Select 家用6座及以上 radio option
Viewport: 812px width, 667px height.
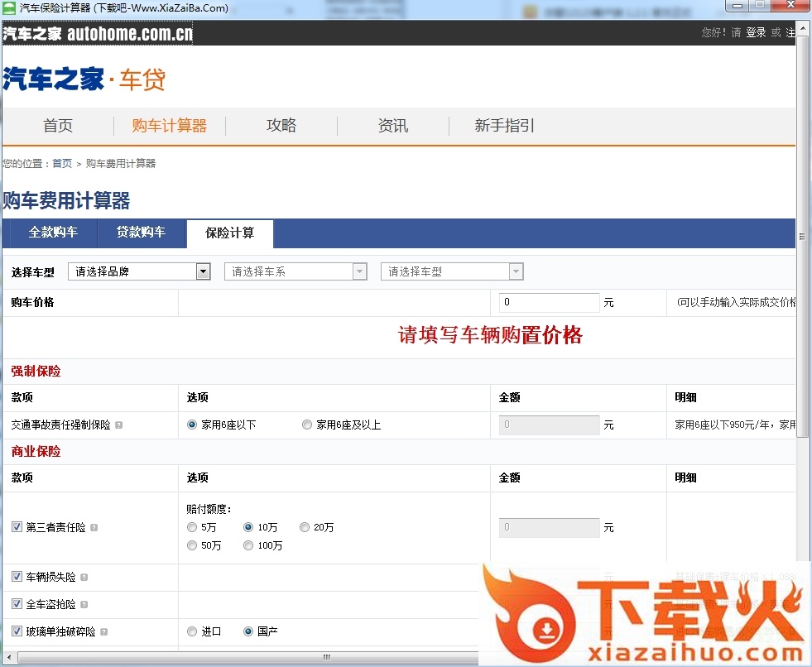click(x=307, y=425)
